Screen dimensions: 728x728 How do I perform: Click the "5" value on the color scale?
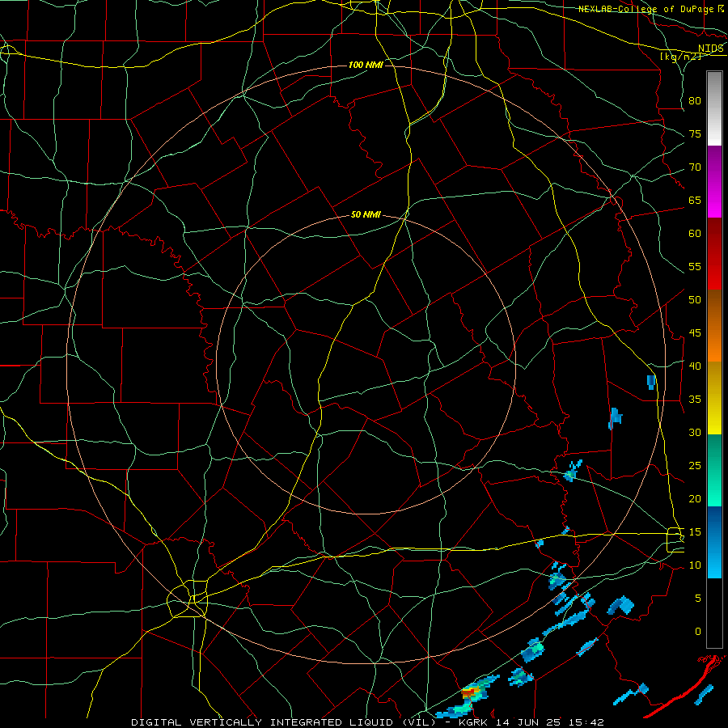coord(698,598)
